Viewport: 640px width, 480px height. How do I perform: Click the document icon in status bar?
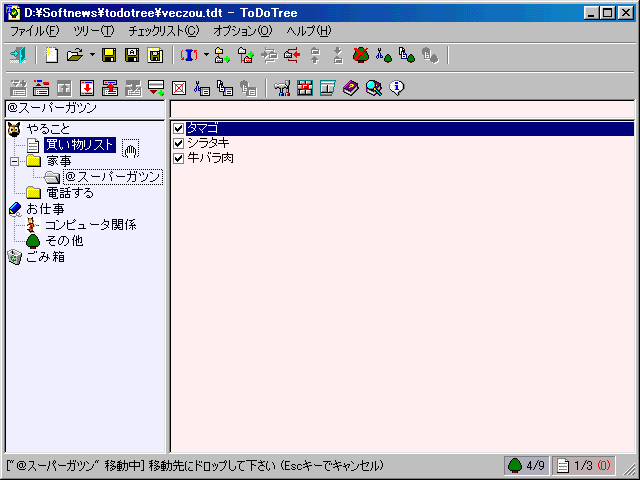563,465
